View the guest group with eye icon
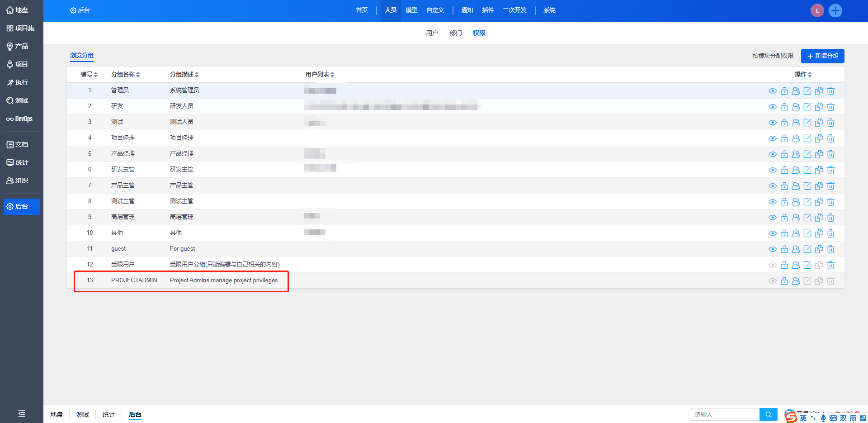 (773, 249)
